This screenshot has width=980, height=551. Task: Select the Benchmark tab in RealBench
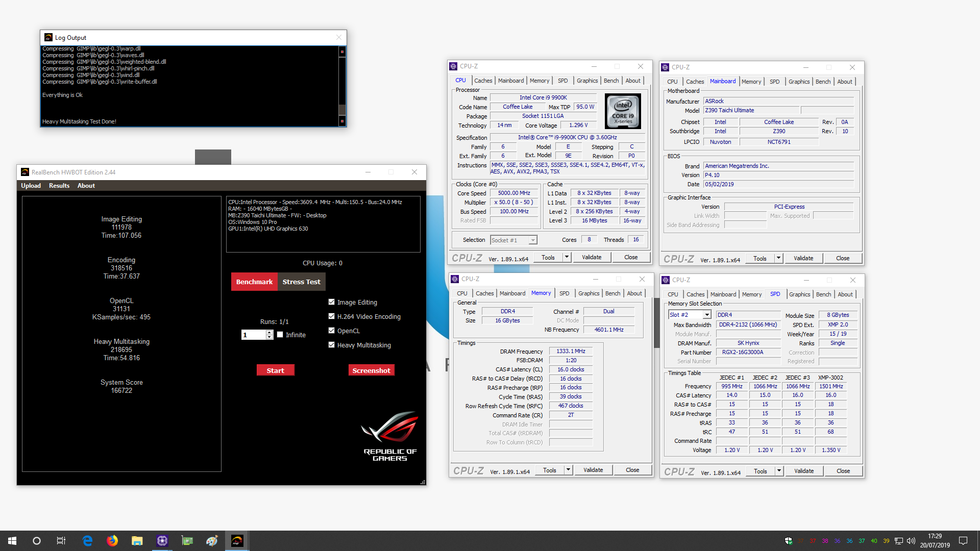[254, 282]
